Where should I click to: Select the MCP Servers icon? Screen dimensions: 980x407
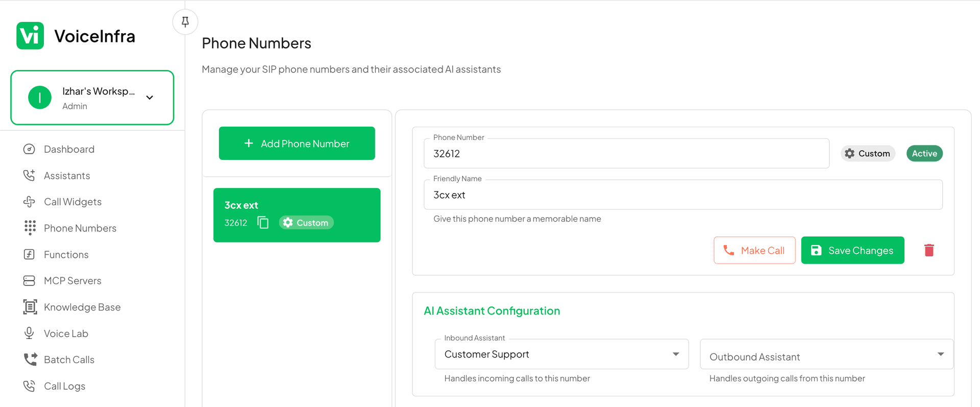[30, 280]
